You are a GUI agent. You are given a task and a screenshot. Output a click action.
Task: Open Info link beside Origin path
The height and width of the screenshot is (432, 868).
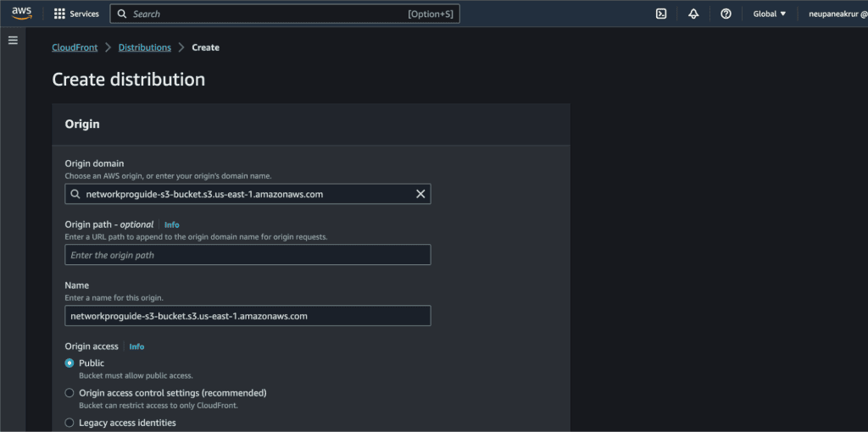coord(171,224)
